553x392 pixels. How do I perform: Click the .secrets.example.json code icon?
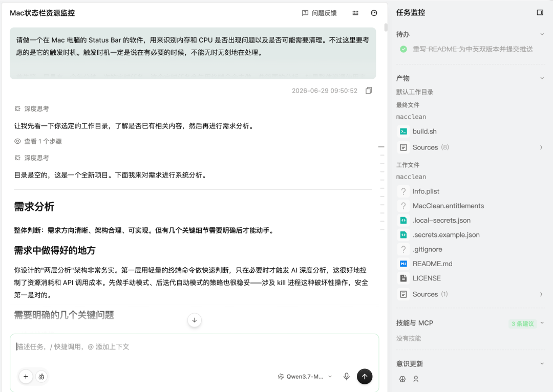pyautogui.click(x=403, y=235)
